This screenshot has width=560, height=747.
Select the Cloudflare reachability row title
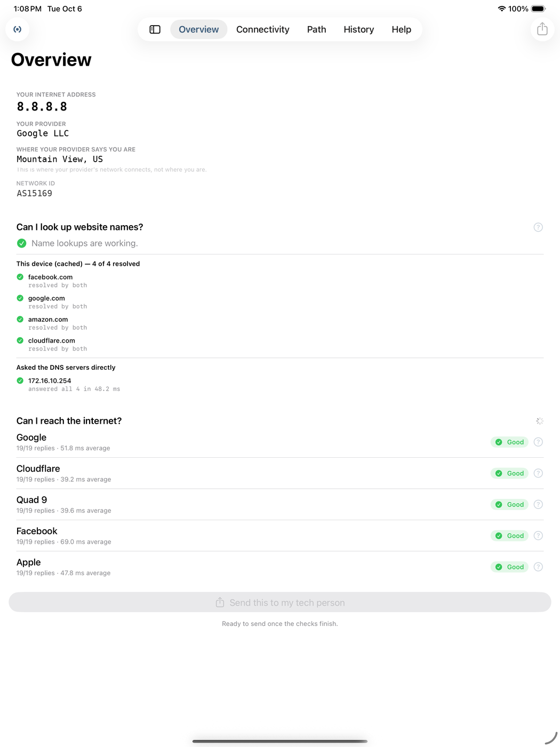[38, 468]
